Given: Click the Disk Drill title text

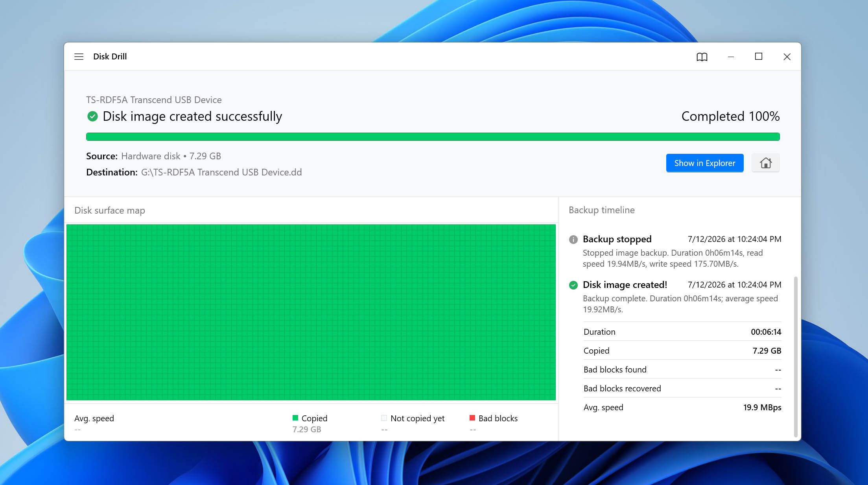Looking at the screenshot, I should (110, 57).
